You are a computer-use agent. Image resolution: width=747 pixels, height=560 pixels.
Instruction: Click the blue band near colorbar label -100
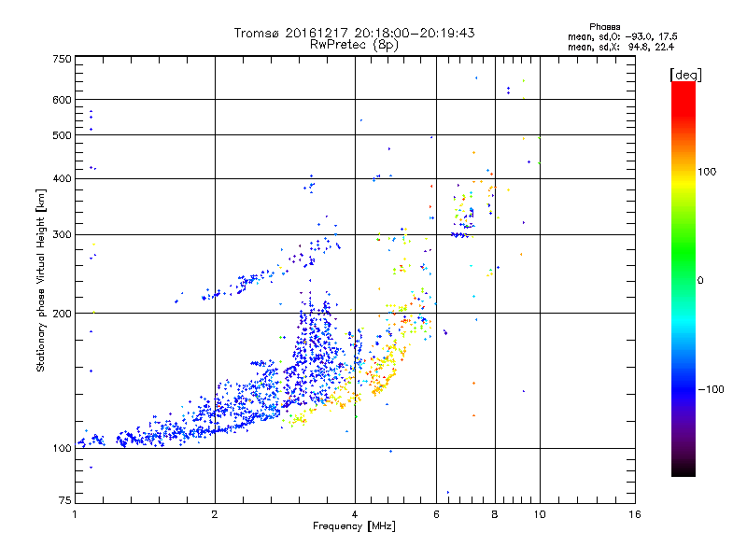684,389
